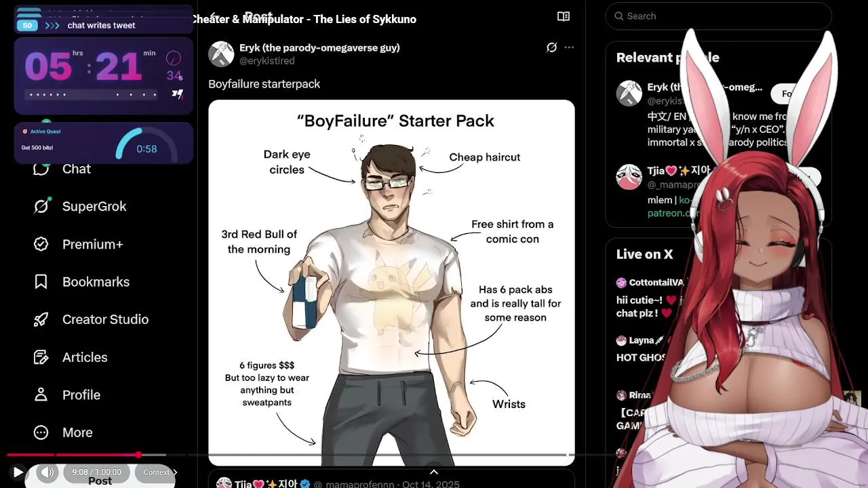Open the Articles sidebar icon
868x488 pixels.
(x=41, y=357)
